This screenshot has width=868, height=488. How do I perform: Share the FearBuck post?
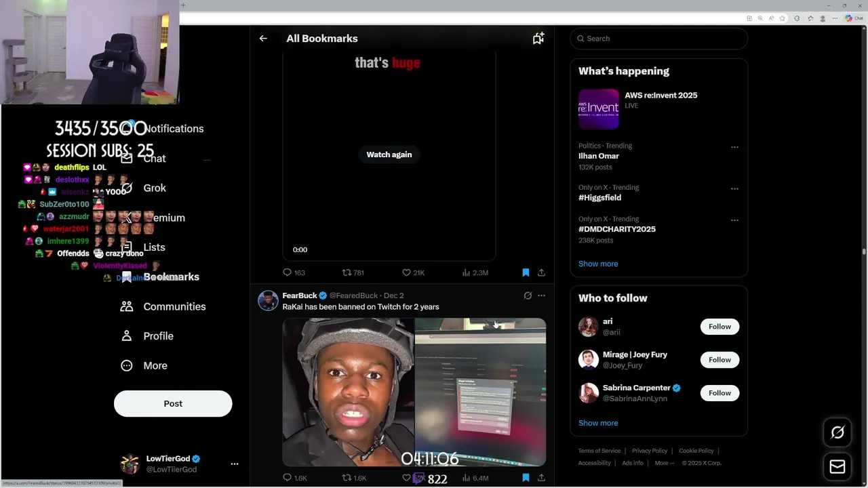pyautogui.click(x=541, y=478)
